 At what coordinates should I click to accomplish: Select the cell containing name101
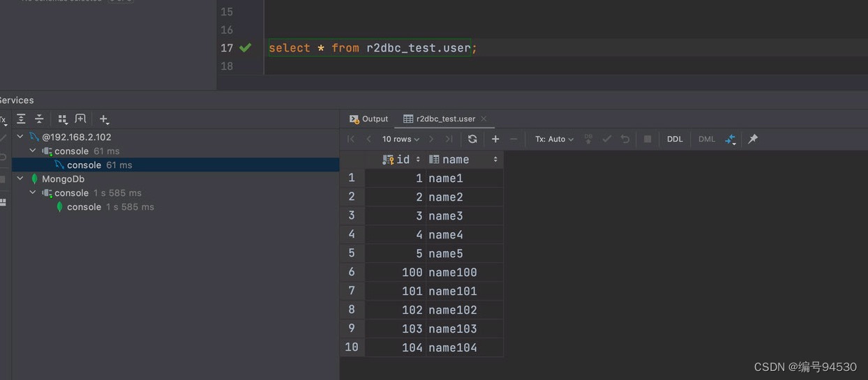click(465, 291)
